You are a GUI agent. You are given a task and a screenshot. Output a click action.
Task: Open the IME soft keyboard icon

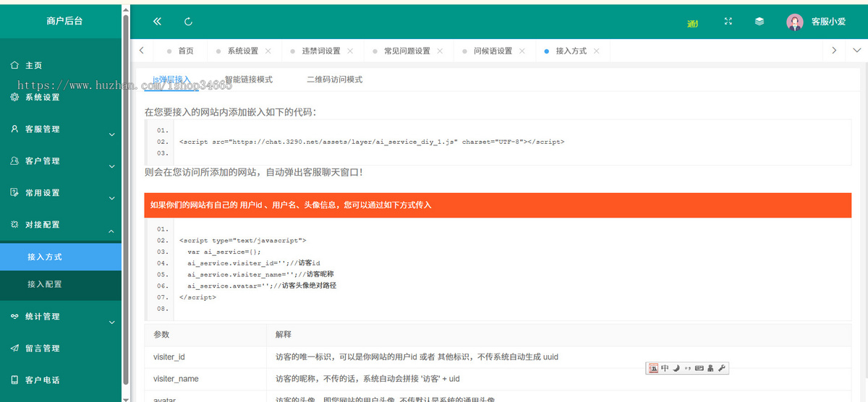pyautogui.click(x=699, y=368)
